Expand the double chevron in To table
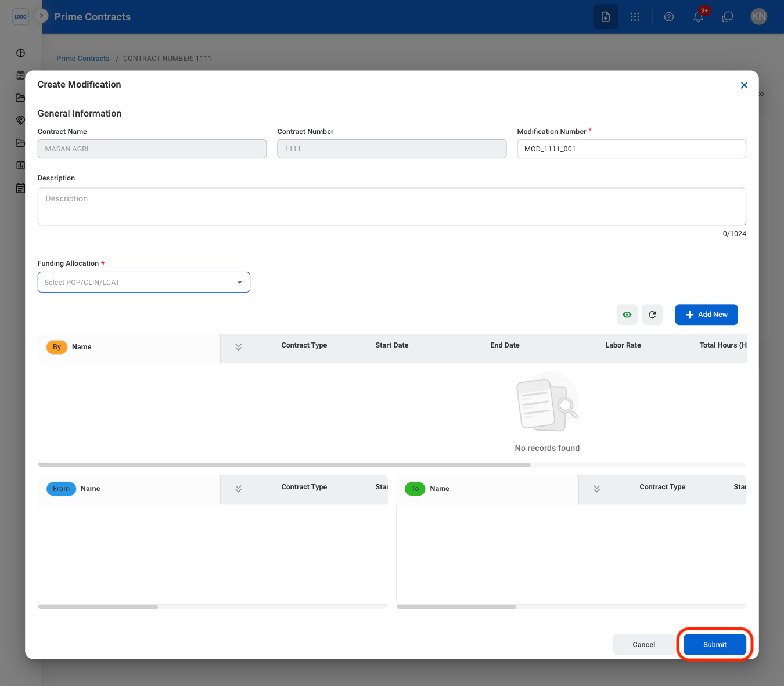The height and width of the screenshot is (686, 784). pos(596,489)
